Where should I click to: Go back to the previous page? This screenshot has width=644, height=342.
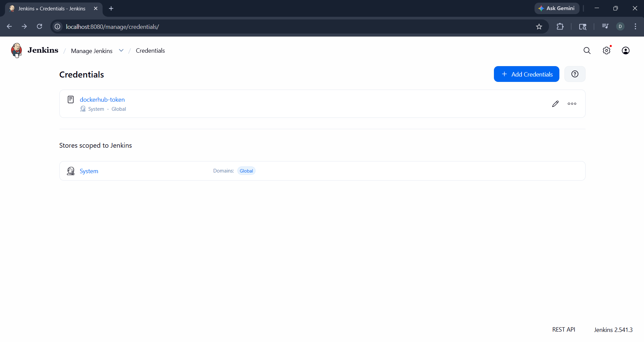point(9,27)
